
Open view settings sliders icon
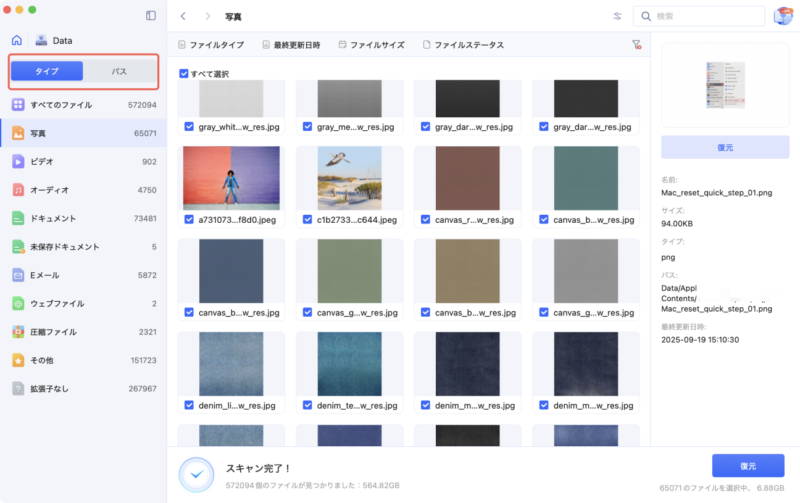[x=617, y=16]
